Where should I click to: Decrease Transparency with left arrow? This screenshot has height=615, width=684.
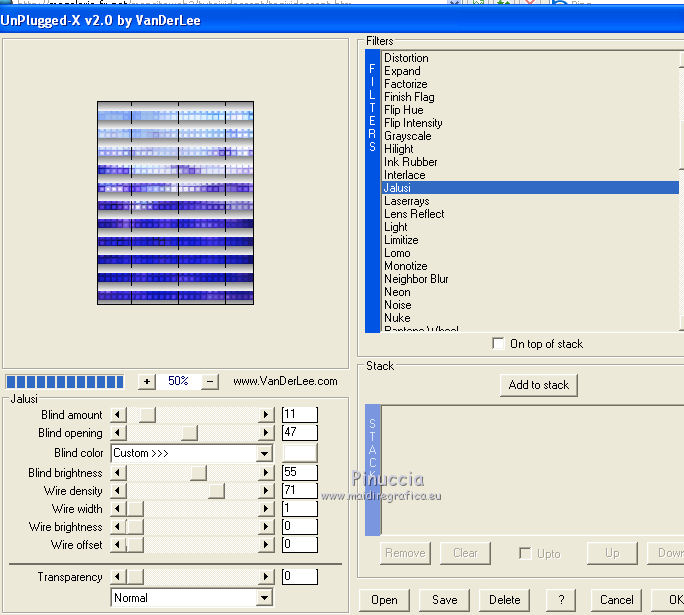click(118, 577)
